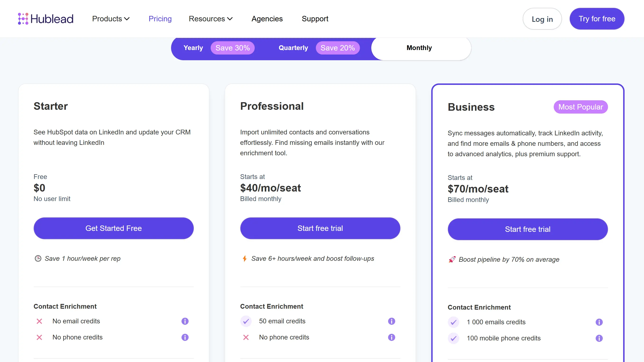Viewport: 644px width, 362px height.
Task: Select the Monthly billing option
Action: coord(419,48)
